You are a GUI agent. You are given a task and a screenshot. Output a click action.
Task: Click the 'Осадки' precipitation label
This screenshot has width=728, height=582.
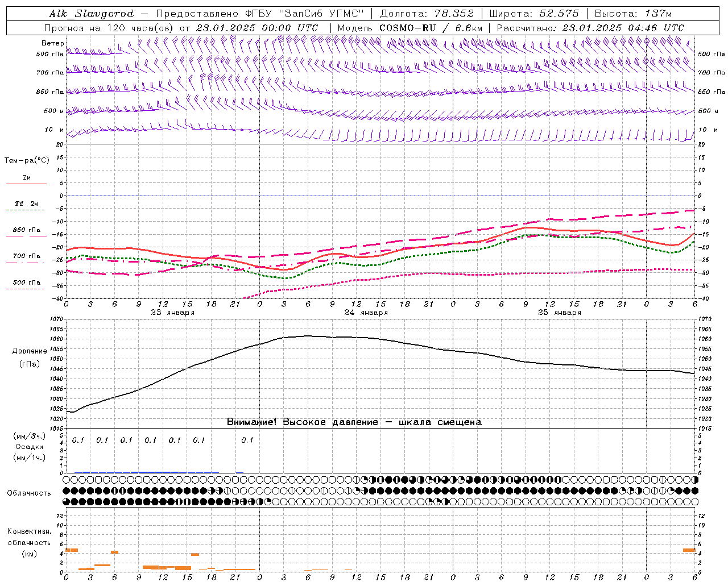tap(29, 447)
